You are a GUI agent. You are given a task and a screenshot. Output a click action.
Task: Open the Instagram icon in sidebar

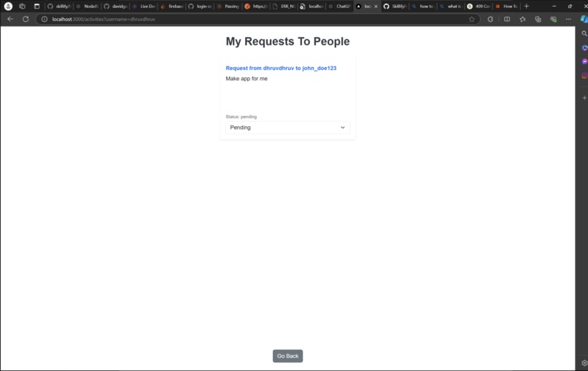click(584, 76)
